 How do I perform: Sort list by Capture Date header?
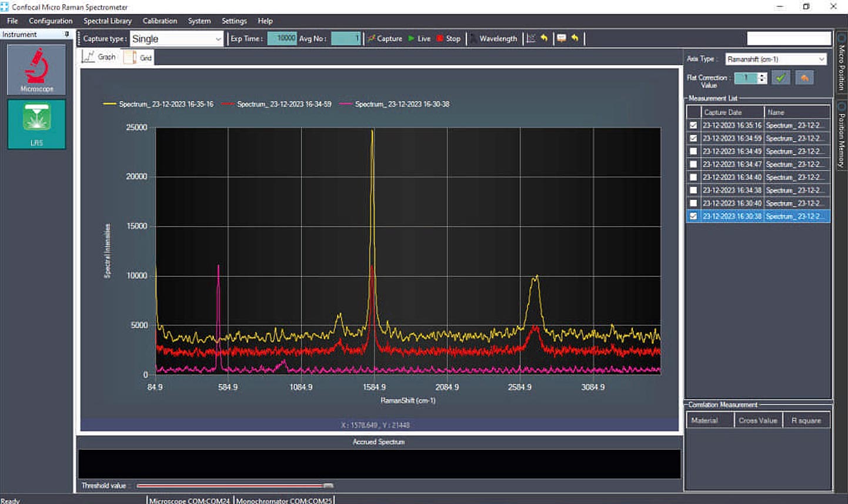(x=723, y=112)
